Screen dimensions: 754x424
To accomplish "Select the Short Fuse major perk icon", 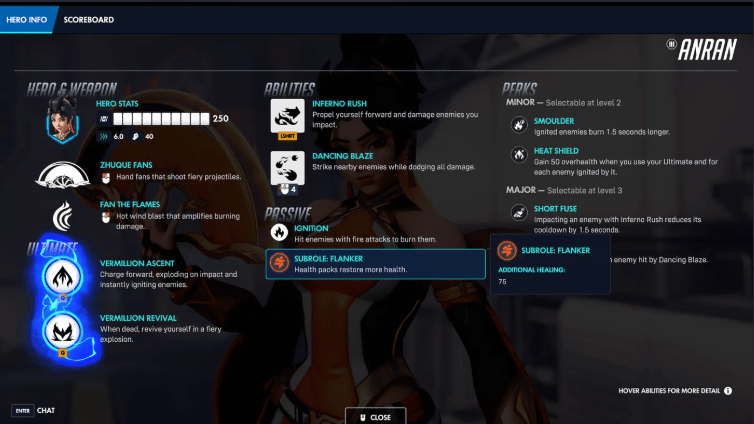I will (519, 212).
